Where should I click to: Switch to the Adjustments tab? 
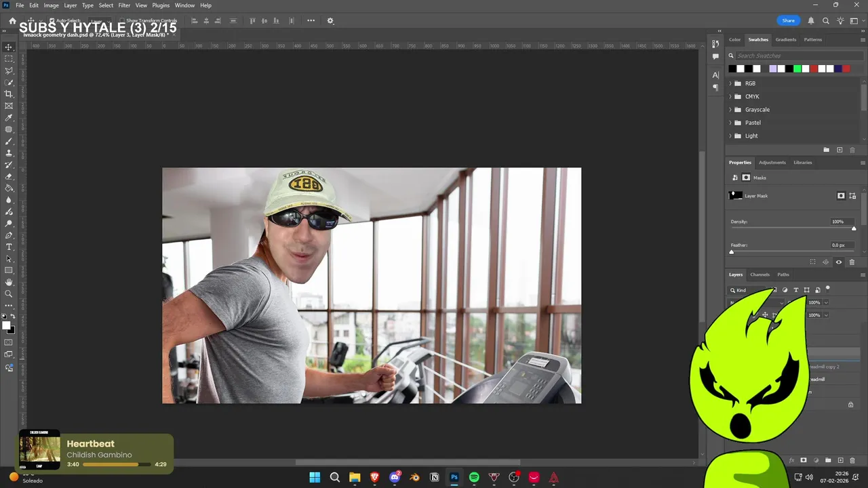coord(772,163)
